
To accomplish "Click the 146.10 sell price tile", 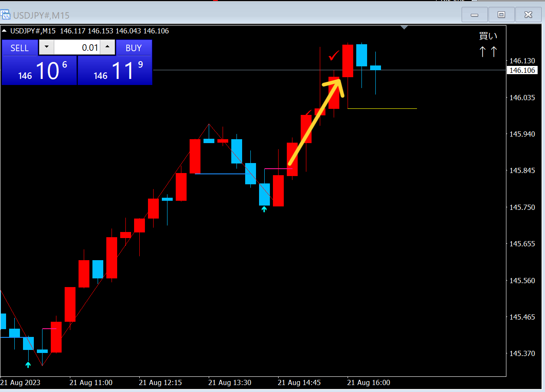I will 39,70.
